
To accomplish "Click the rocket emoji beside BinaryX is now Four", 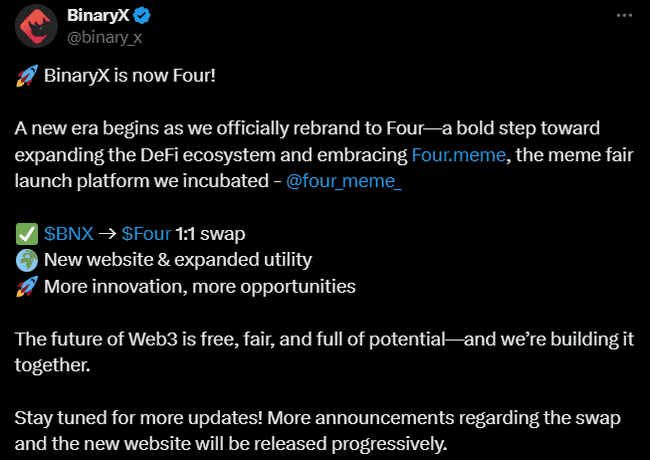I will pyautogui.click(x=27, y=76).
